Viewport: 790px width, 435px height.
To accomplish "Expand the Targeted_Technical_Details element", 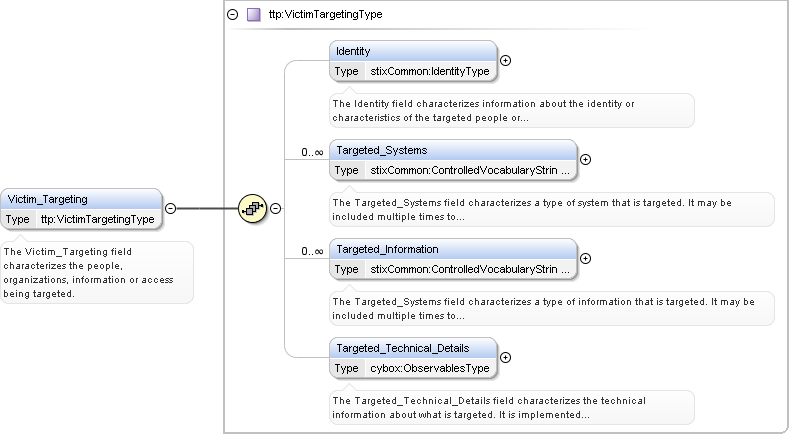I will click(x=505, y=357).
